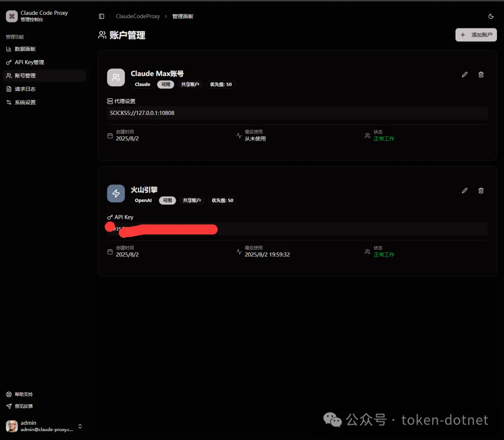Click the Claude Code Proxy logo icon
This screenshot has height=440, width=504.
point(12,16)
